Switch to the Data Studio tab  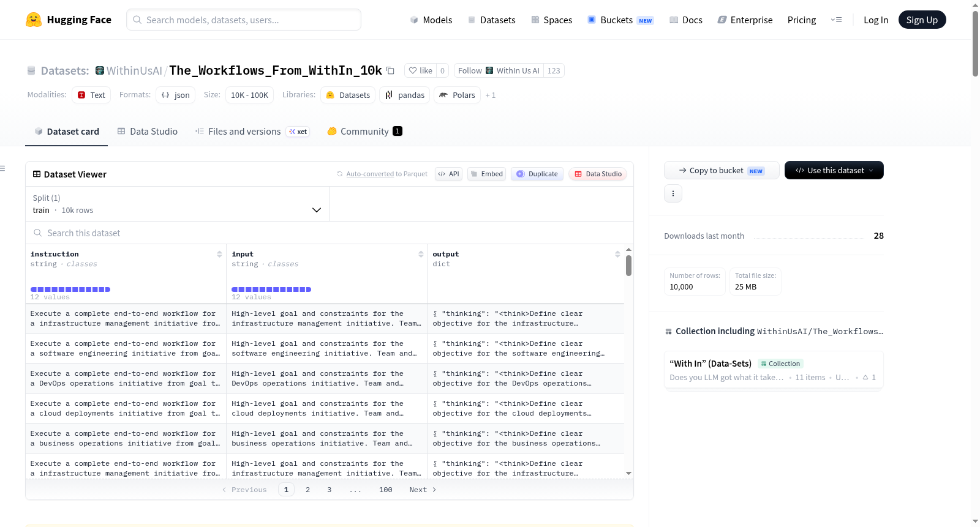pyautogui.click(x=148, y=131)
